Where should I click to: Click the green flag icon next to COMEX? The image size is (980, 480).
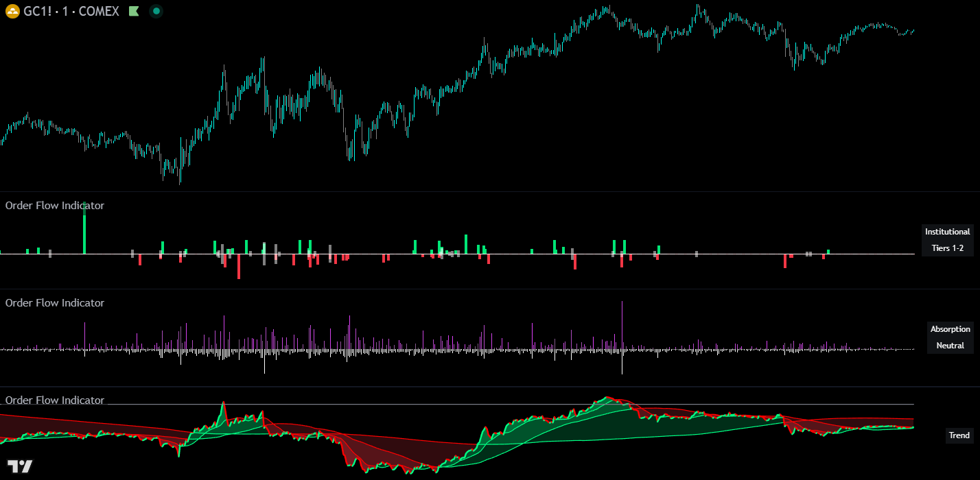point(134,12)
